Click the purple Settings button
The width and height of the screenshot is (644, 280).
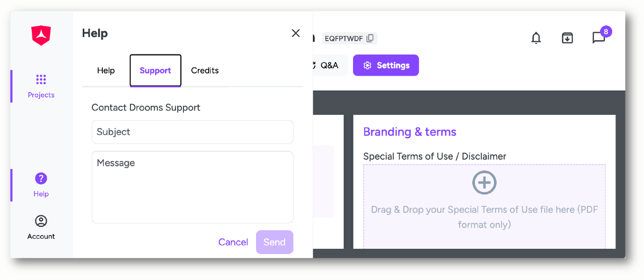pyautogui.click(x=386, y=65)
